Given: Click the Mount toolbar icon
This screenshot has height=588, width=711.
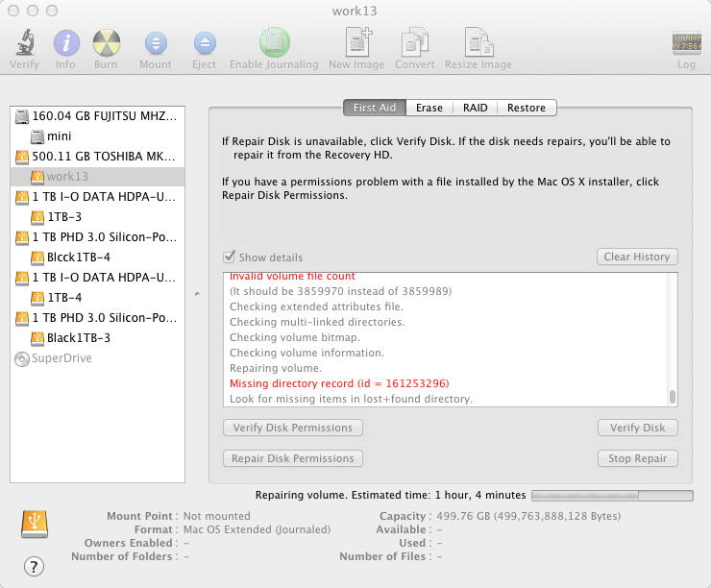Looking at the screenshot, I should 156,43.
